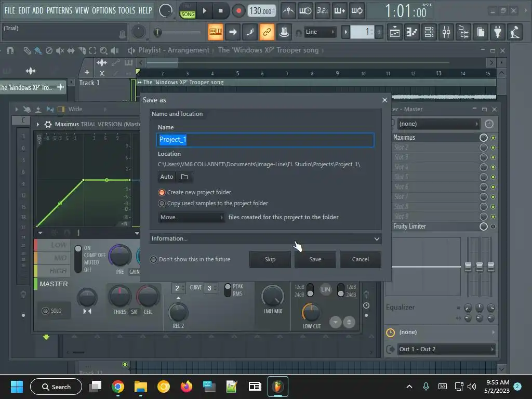532x399 pixels.
Task: Click the transport Play button
Action: [x=205, y=11]
